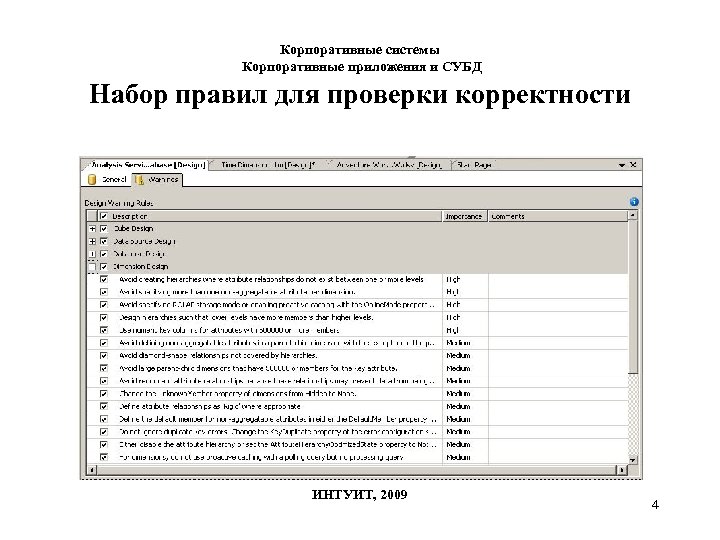Uncheck the 'Design hierarchies such that lower levels' rule
Image resolution: width=720 pixels, height=540 pixels.
pos(104,317)
